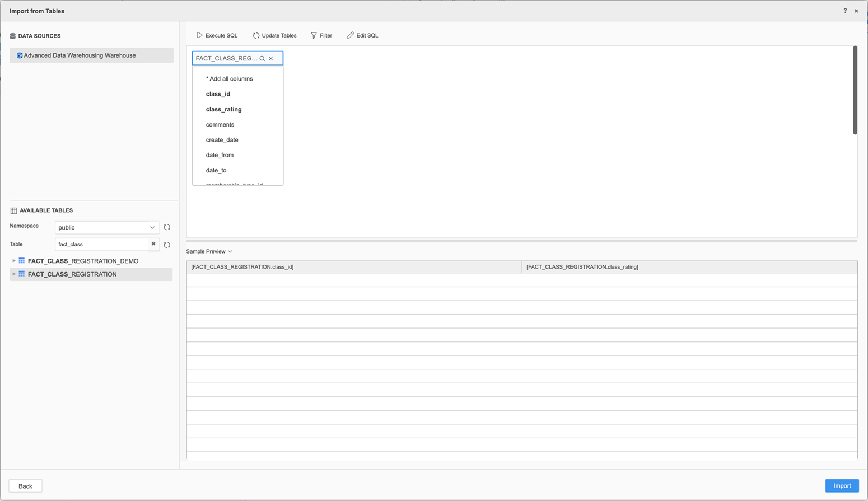Choose class_rating from the column list
The width and height of the screenshot is (868, 501).
223,109
